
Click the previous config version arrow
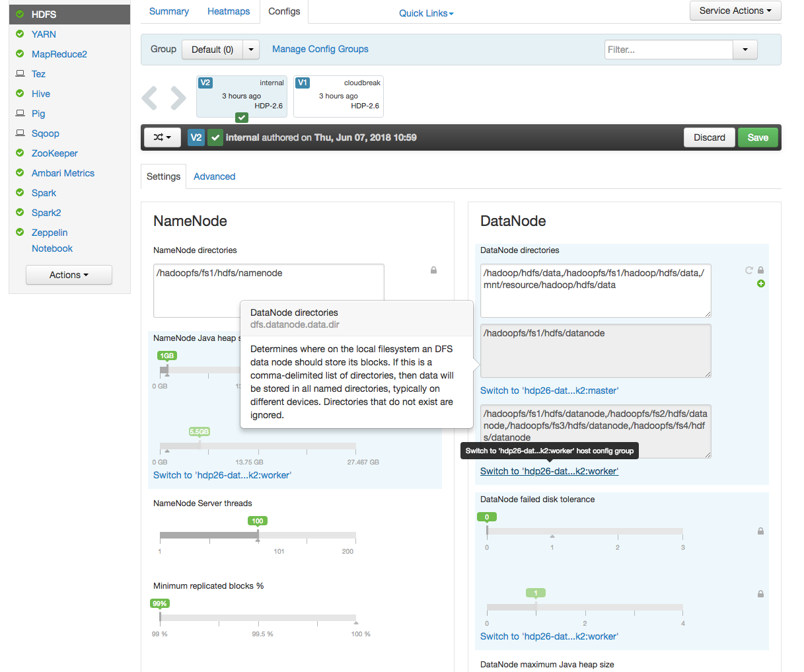(149, 98)
